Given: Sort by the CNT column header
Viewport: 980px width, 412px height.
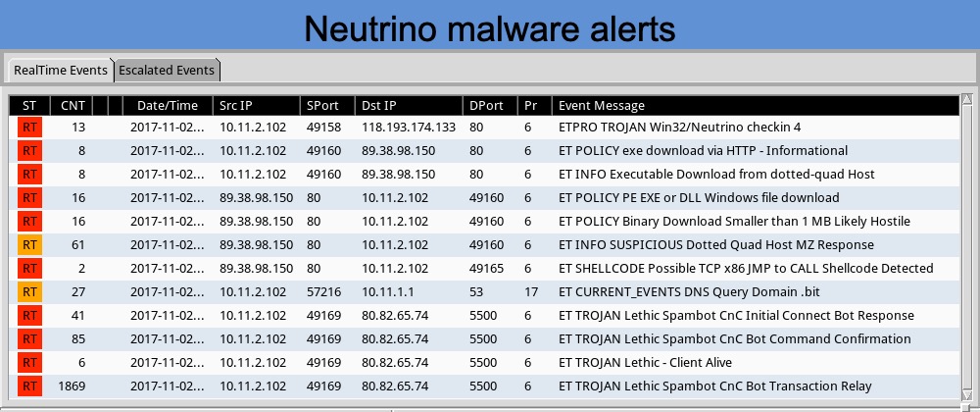Looking at the screenshot, I should point(72,106).
